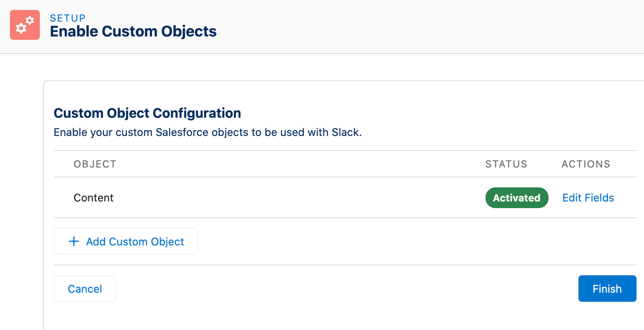644x330 pixels.
Task: Click the Custom Object Configuration heading
Action: click(x=147, y=113)
